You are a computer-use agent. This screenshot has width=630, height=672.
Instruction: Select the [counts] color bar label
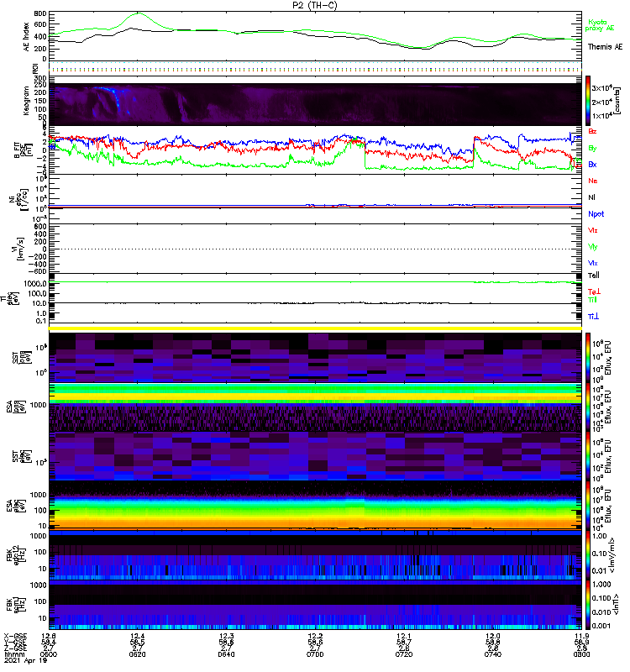pyautogui.click(x=617, y=101)
